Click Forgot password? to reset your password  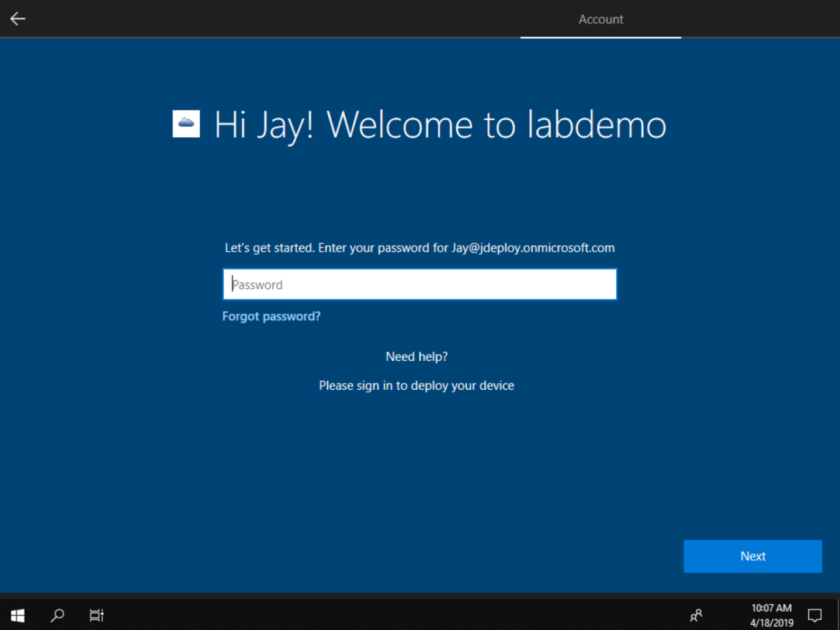tap(271, 316)
